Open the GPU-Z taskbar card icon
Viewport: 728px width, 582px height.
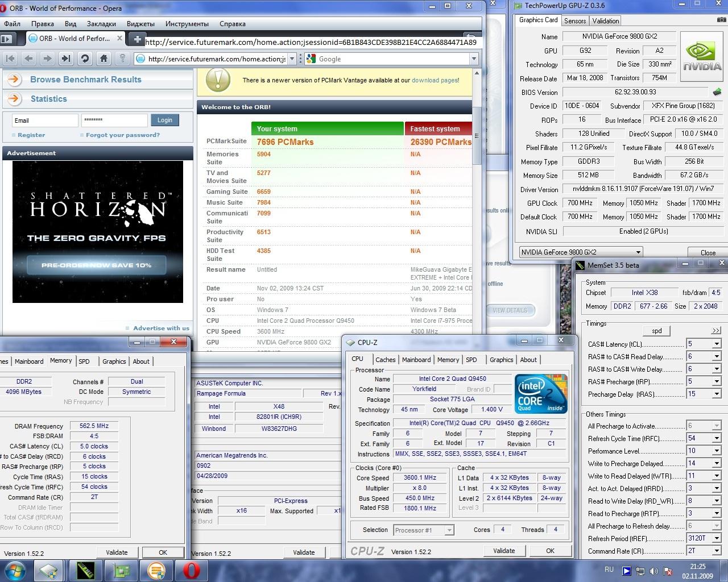click(x=121, y=570)
